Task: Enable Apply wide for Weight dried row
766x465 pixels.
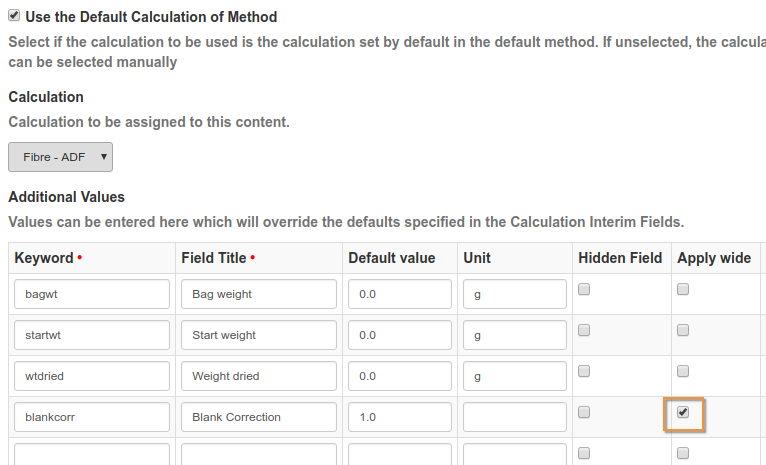Action: point(684,372)
